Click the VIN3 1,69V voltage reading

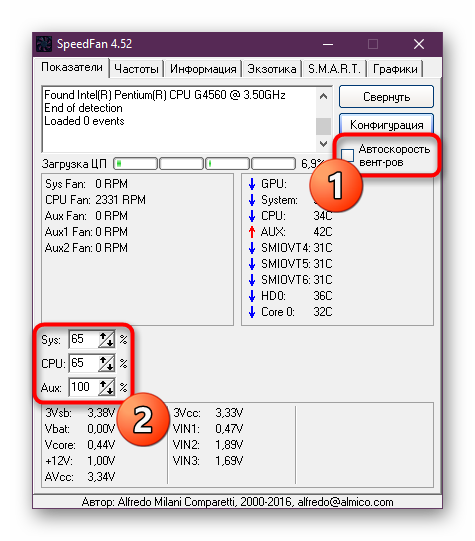(x=208, y=461)
